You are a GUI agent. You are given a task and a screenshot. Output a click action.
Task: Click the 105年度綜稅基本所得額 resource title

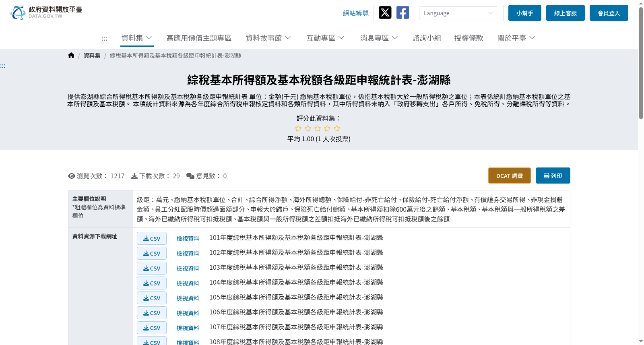click(x=296, y=297)
